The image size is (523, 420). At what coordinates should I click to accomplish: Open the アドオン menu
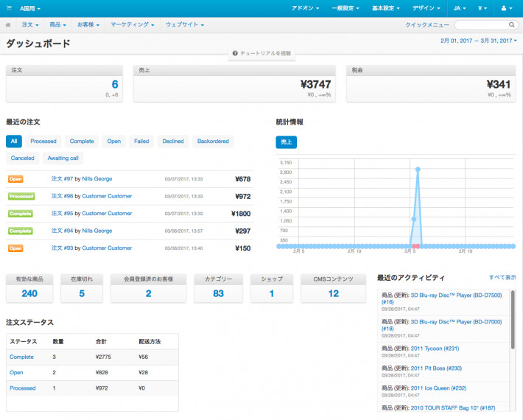pyautogui.click(x=303, y=7)
